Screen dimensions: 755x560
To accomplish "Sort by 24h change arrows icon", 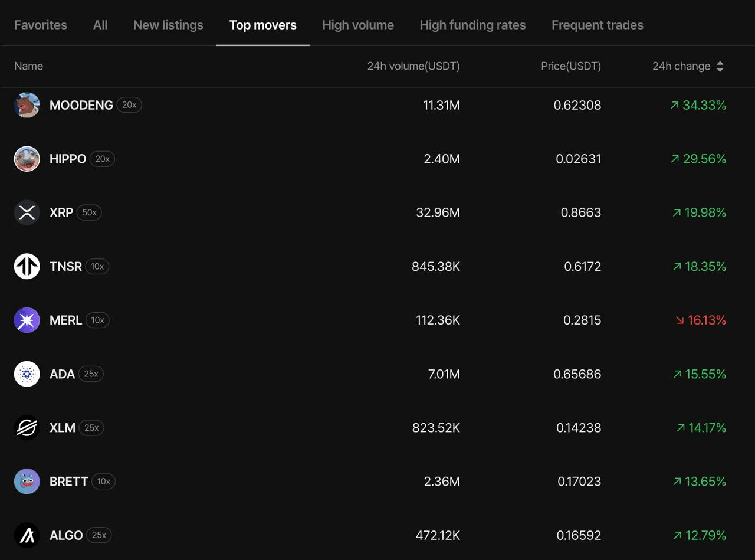I will coord(720,66).
